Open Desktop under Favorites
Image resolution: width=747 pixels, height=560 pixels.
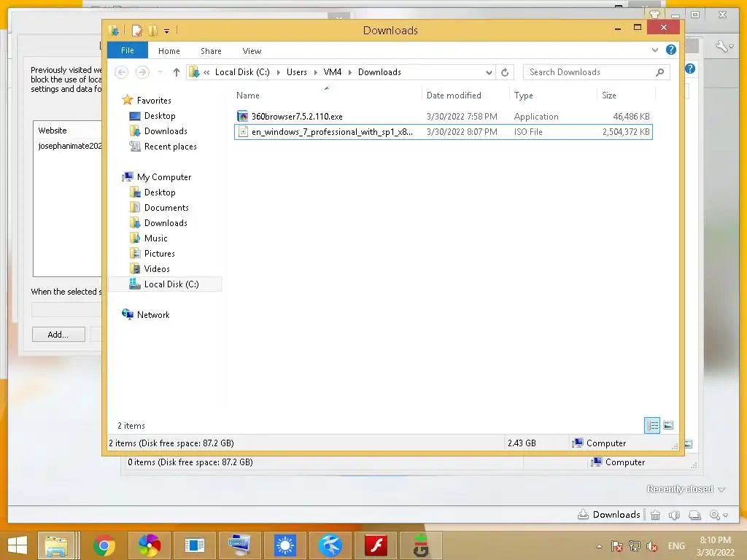coord(160,116)
